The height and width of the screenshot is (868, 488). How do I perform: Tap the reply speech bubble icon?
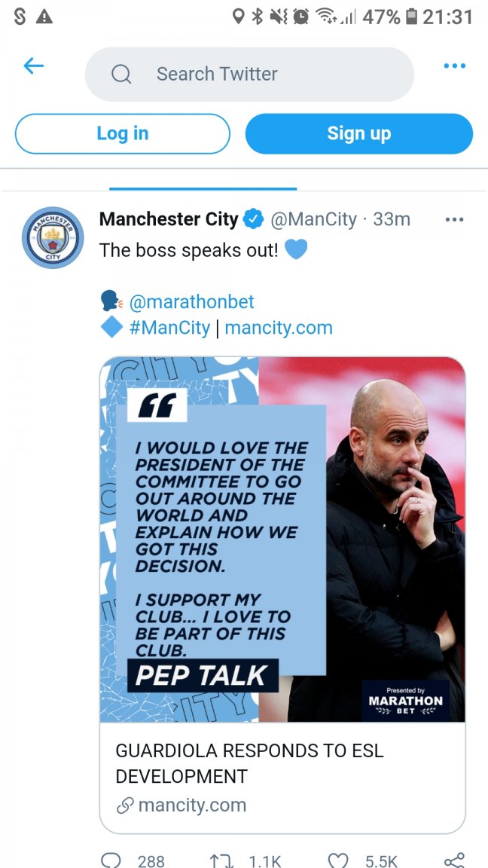[x=111, y=860]
